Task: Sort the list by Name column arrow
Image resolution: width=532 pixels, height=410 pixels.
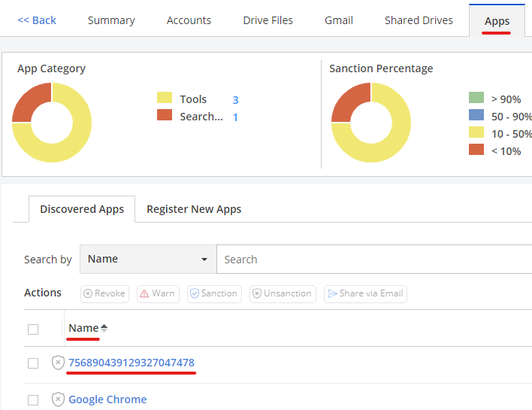Action: tap(104, 328)
